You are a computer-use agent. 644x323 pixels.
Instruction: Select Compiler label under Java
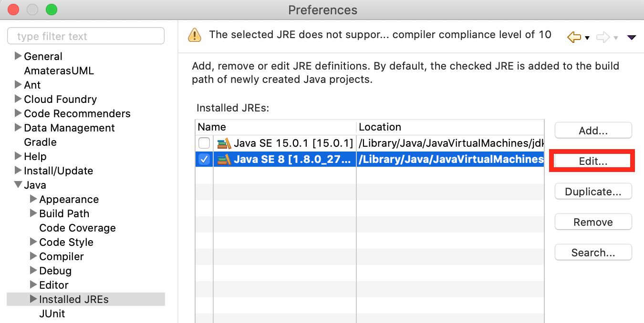(x=62, y=256)
